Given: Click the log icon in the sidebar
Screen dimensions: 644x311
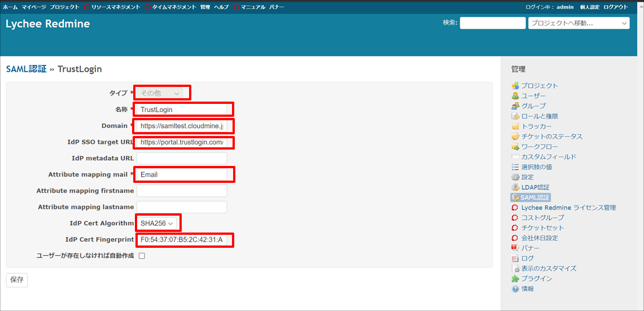Looking at the screenshot, I should pyautogui.click(x=515, y=259).
